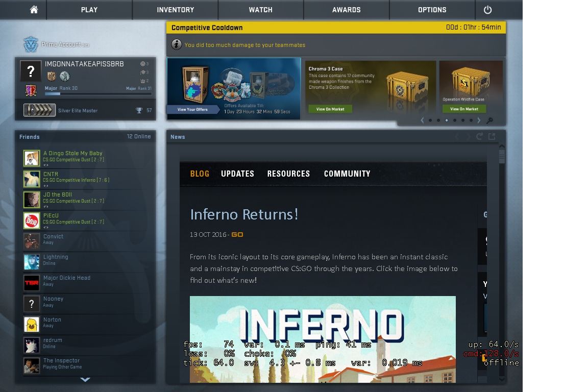Select the last store carousel dot
The height and width of the screenshot is (392, 588).
[471, 120]
